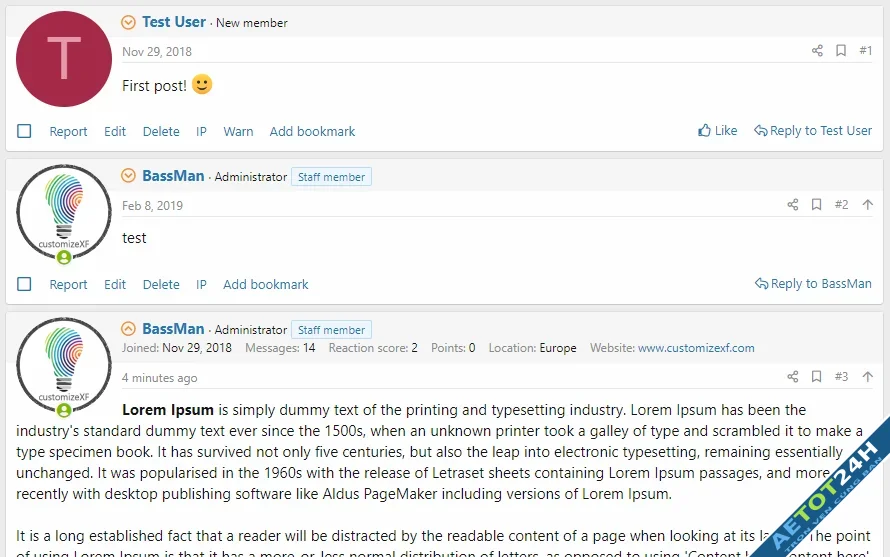890x557 pixels.
Task: Open the www.customizexf.com website link
Action: pyautogui.click(x=696, y=348)
